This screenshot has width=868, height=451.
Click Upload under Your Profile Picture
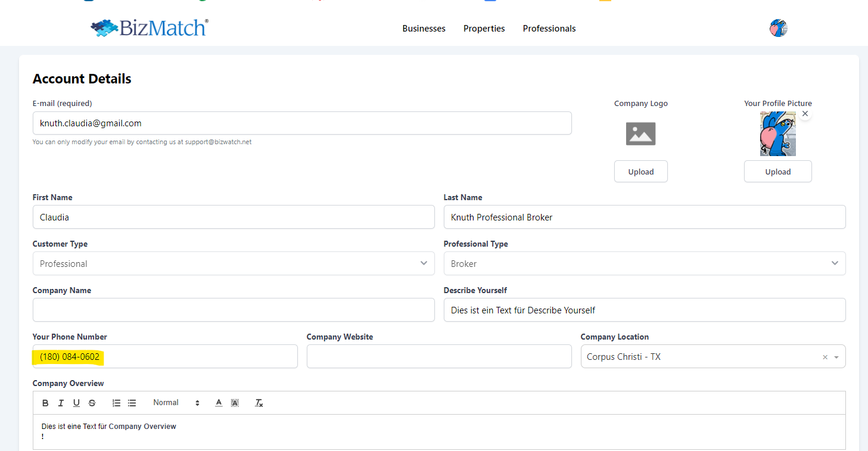pyautogui.click(x=777, y=172)
